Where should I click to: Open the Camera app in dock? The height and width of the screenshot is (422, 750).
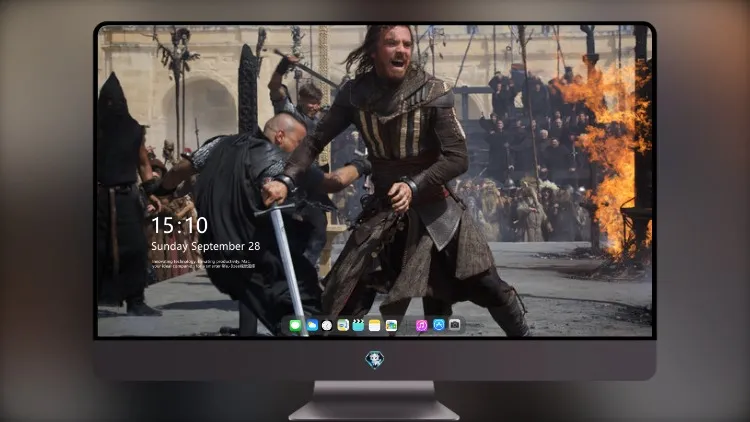coord(455,325)
